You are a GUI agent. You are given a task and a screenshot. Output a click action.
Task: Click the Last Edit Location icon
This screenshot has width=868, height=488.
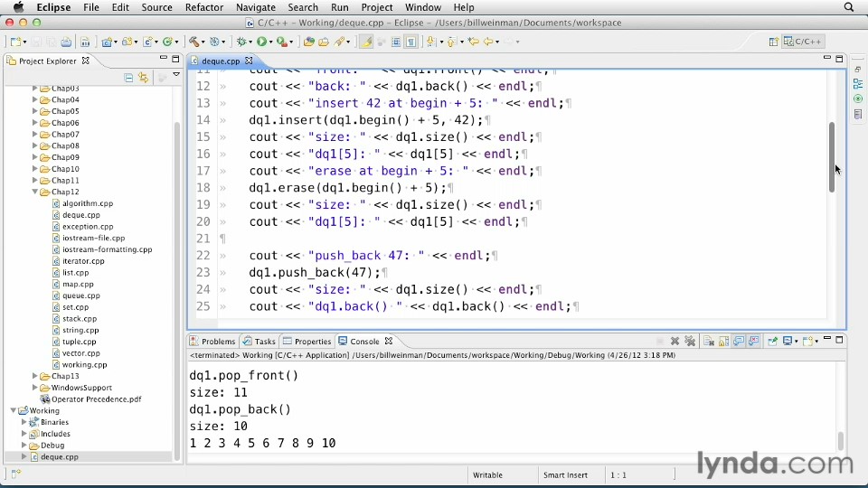point(473,42)
